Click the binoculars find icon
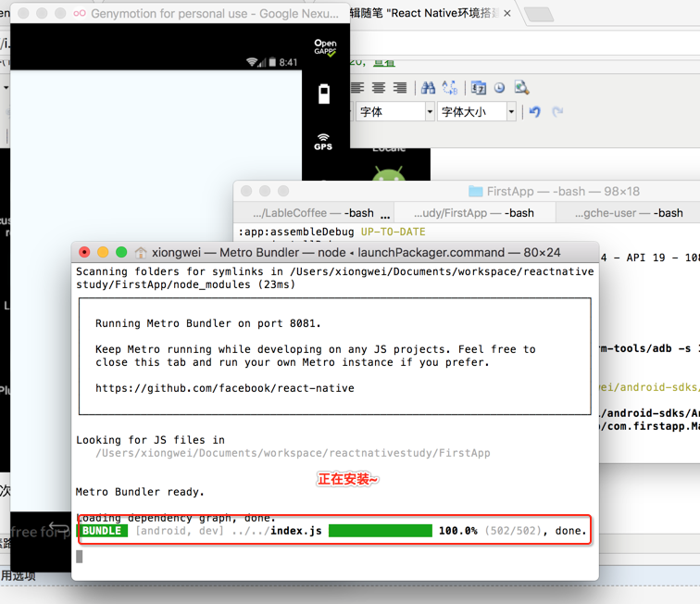Viewport: 700px width, 604px height. pyautogui.click(x=428, y=88)
